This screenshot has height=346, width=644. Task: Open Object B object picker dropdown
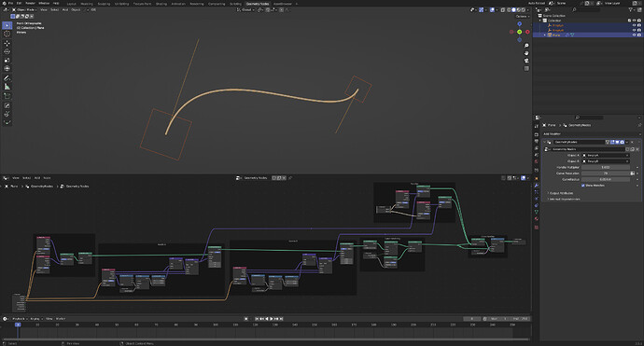[x=606, y=161]
